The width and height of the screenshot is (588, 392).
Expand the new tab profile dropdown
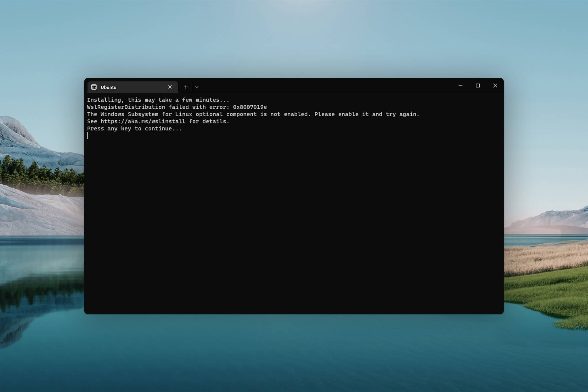197,87
